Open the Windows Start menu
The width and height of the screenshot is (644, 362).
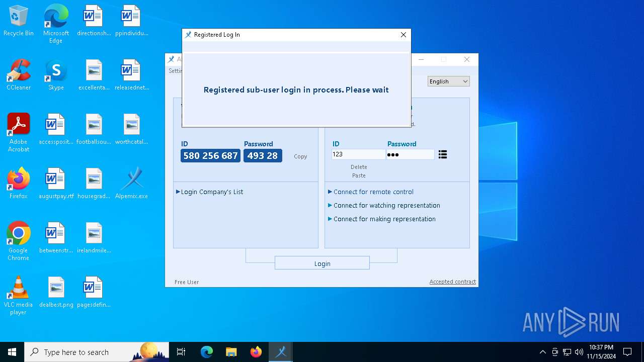pos(12,352)
